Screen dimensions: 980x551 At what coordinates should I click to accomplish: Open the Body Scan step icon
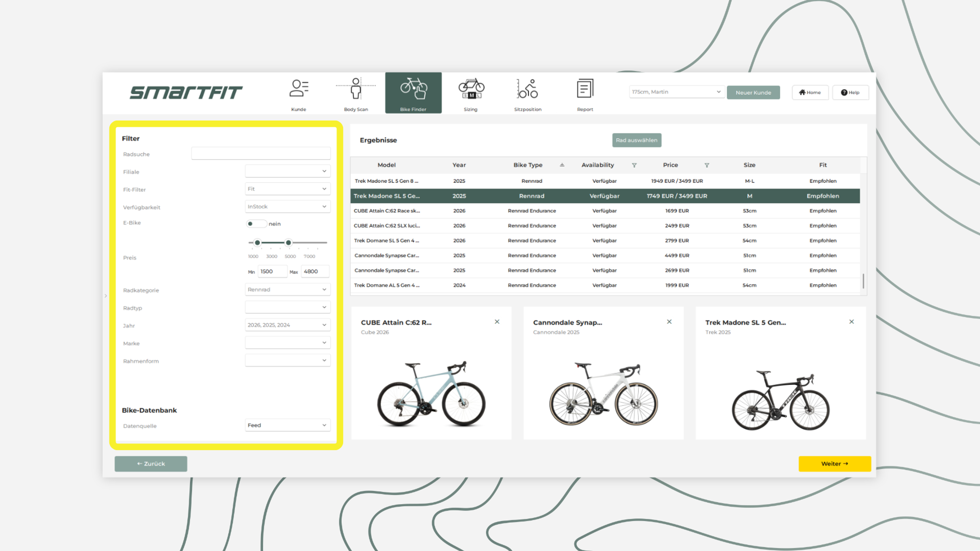click(356, 89)
